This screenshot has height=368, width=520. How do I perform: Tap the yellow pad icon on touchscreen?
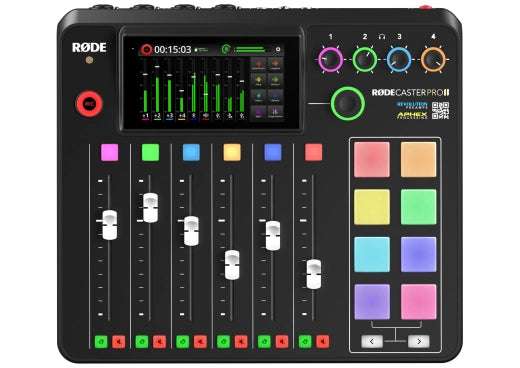[258, 80]
